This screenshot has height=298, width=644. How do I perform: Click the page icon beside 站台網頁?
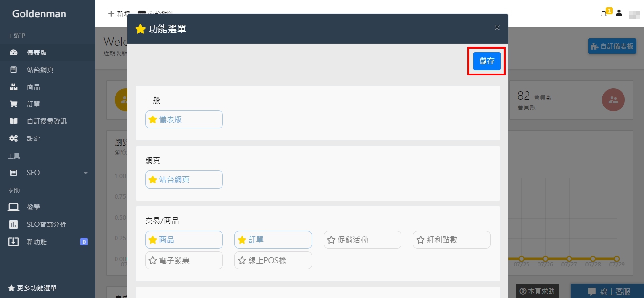13,70
